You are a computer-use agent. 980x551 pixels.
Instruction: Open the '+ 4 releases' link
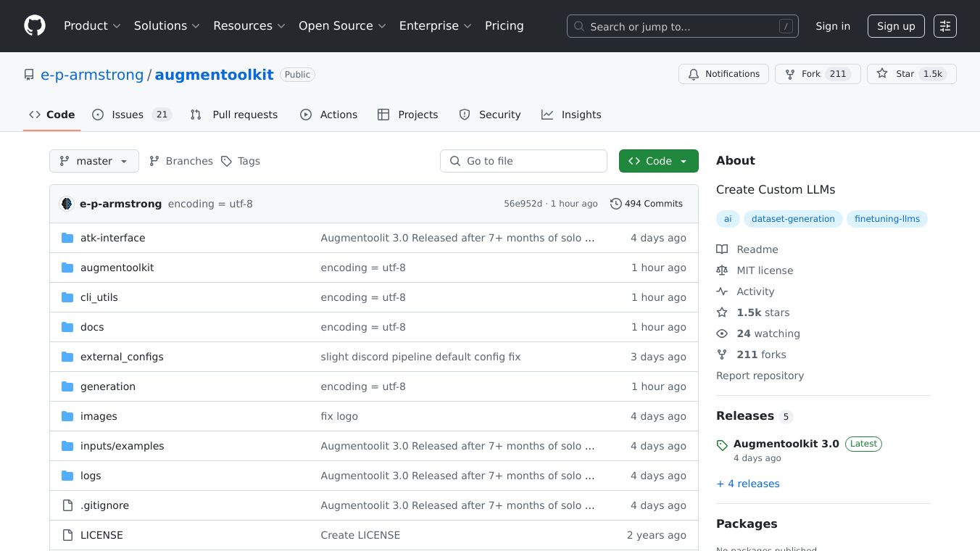click(748, 484)
